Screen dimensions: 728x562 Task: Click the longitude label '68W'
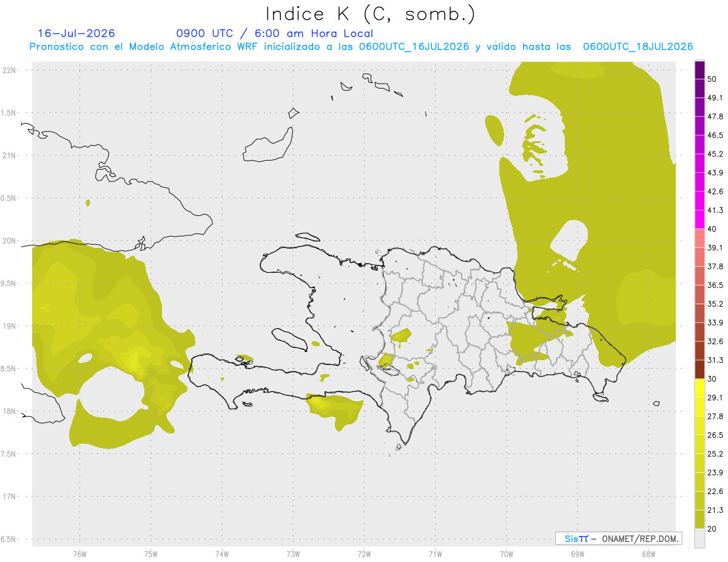pyautogui.click(x=648, y=554)
